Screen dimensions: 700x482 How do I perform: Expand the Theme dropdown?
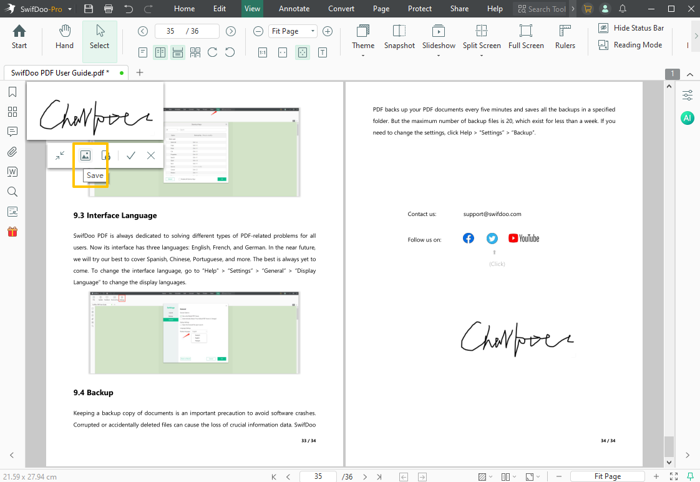(x=363, y=56)
